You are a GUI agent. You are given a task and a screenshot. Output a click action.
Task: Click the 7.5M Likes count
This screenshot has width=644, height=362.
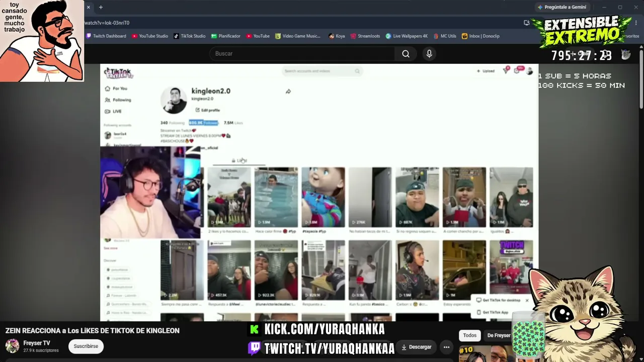pos(233,123)
